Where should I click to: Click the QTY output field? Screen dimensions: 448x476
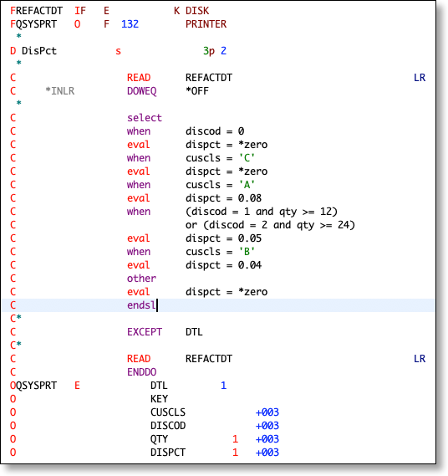coord(159,439)
